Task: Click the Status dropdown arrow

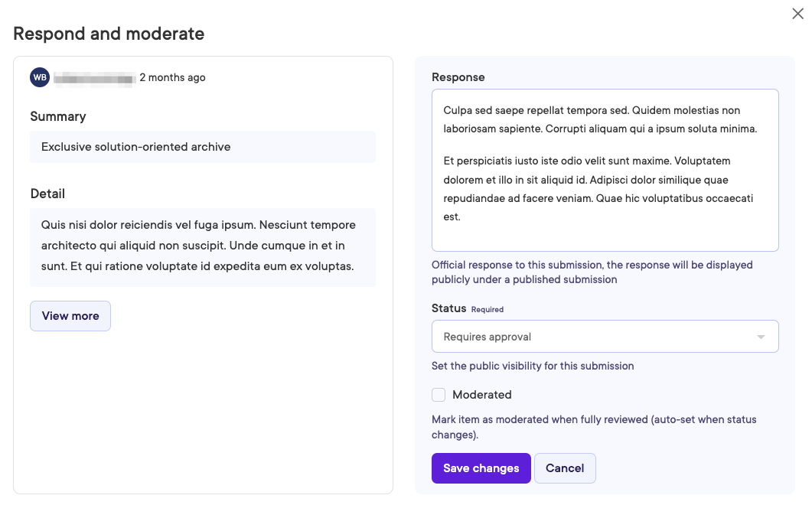Action: coord(761,337)
